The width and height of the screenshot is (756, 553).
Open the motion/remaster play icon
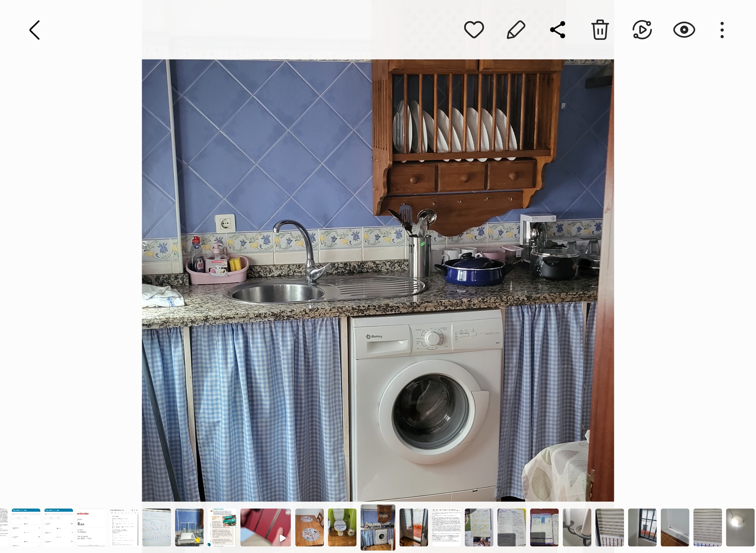(x=642, y=30)
